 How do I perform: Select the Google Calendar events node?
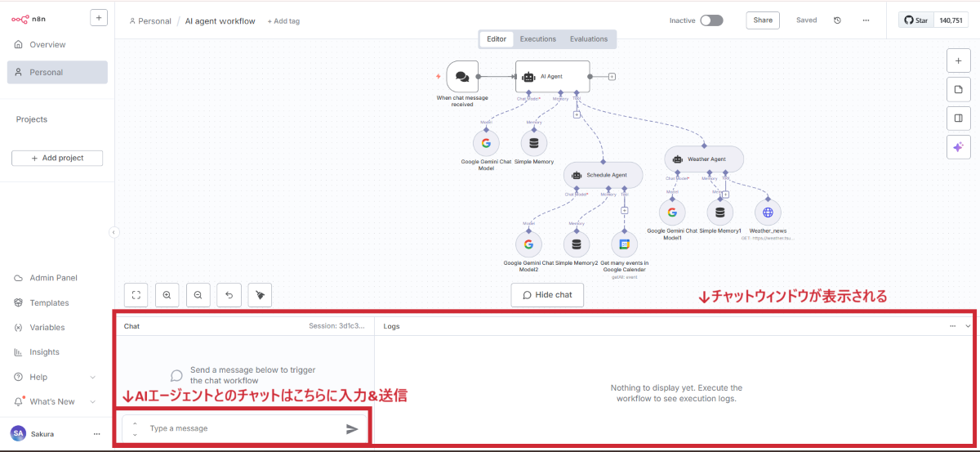[x=624, y=244]
